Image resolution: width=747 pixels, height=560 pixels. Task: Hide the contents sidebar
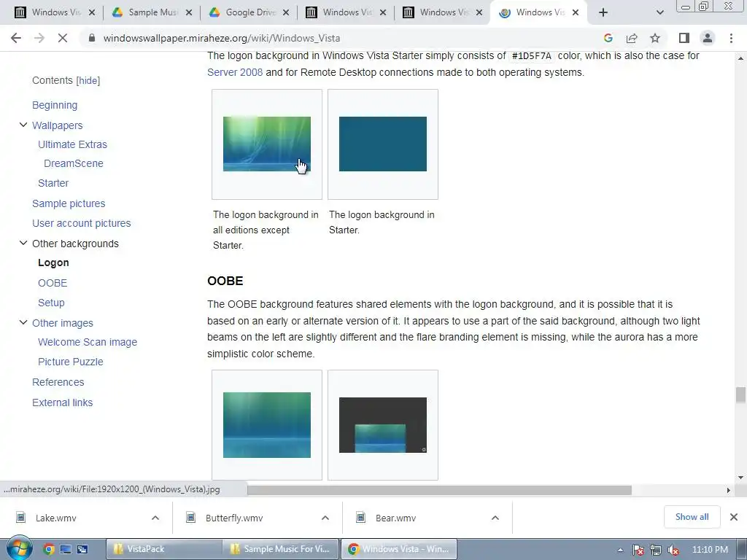pos(88,80)
